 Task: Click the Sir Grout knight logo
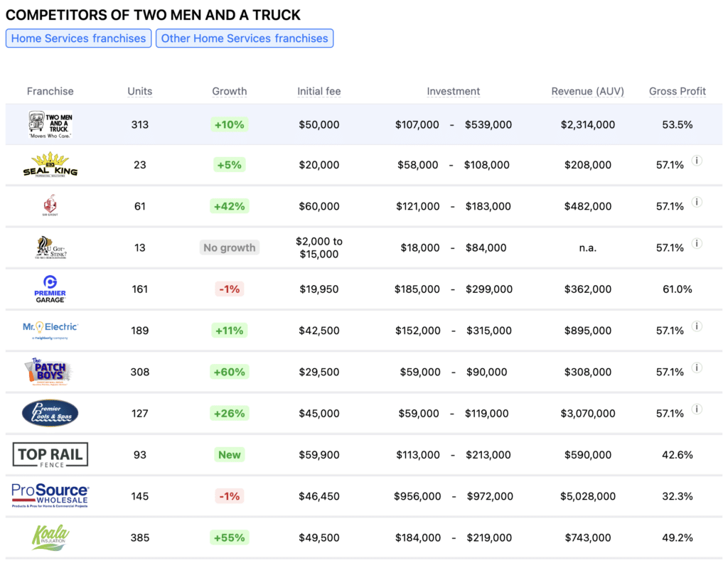(50, 205)
